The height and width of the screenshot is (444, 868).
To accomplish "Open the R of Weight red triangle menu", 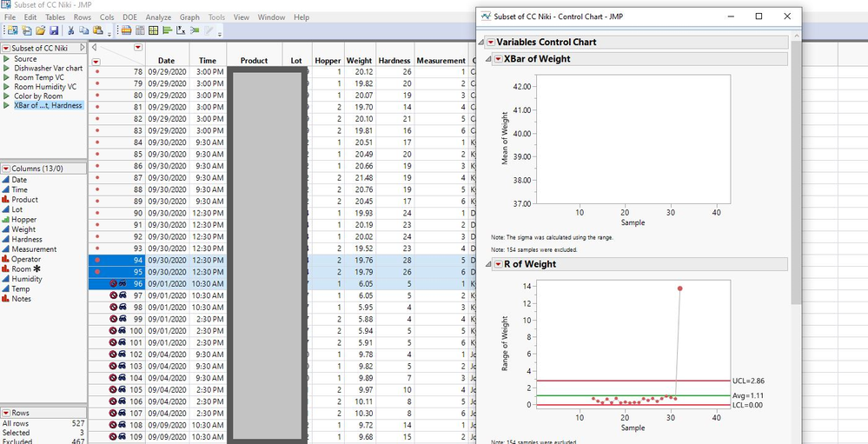I will (498, 264).
